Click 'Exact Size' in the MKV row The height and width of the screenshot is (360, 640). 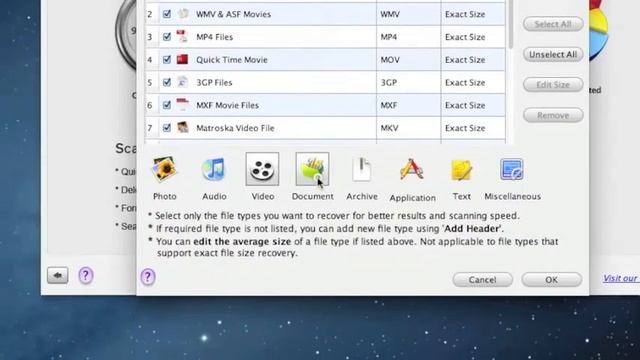pos(465,128)
